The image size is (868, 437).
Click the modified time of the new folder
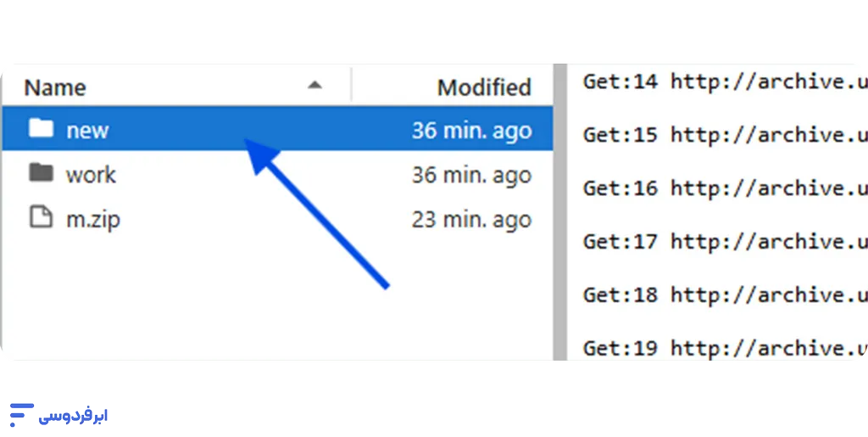coord(471,131)
